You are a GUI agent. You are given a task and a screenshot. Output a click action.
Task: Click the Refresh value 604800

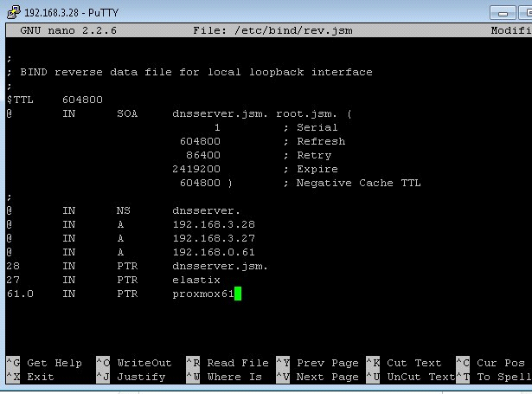tap(200, 141)
